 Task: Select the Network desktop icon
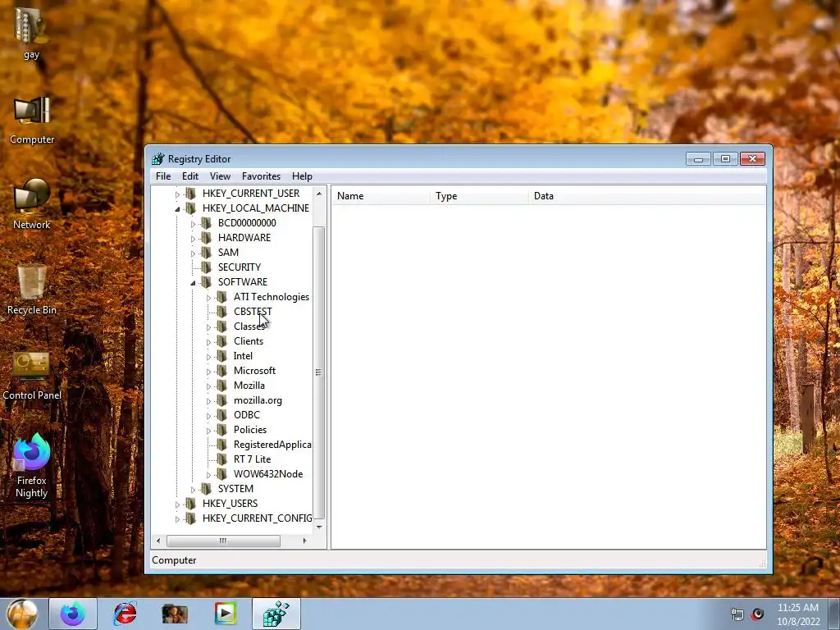tap(32, 204)
